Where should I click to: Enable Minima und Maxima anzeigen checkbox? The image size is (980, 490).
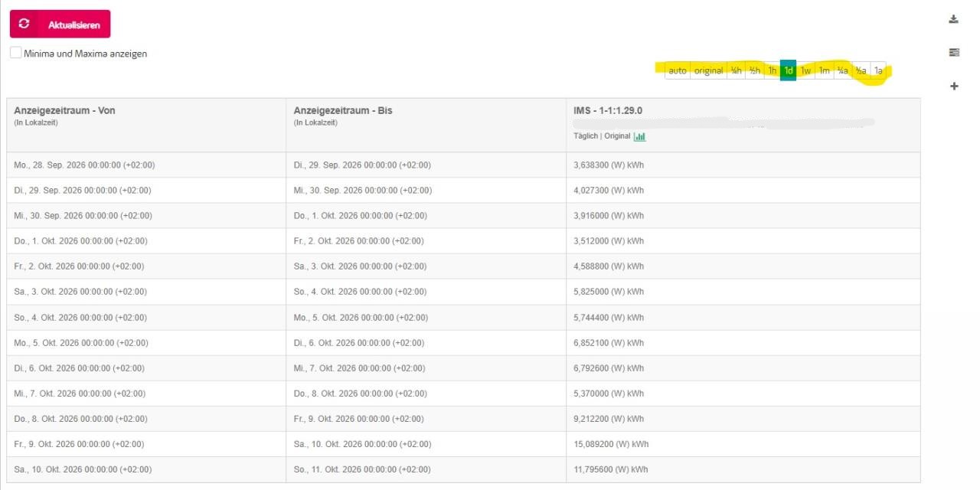(x=16, y=53)
